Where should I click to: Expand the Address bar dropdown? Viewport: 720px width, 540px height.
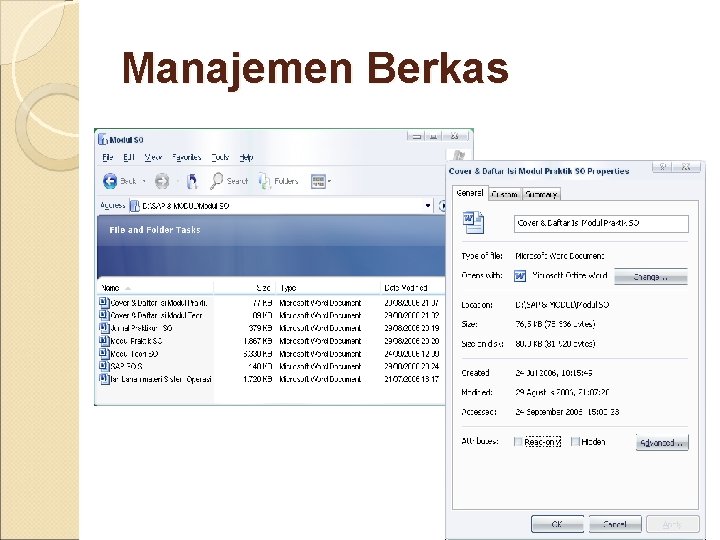pos(428,205)
